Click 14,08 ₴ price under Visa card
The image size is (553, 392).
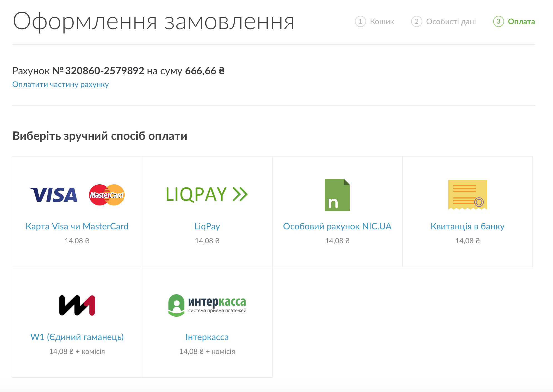point(77,241)
